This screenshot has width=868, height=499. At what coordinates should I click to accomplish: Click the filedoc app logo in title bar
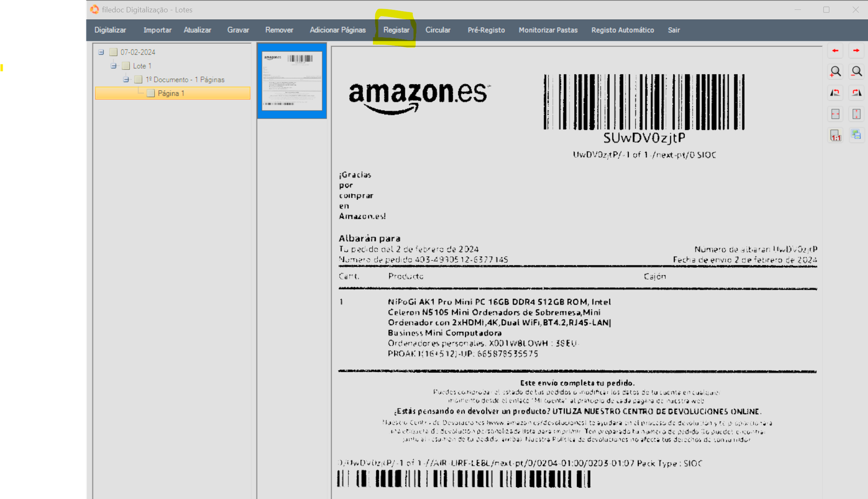point(94,10)
